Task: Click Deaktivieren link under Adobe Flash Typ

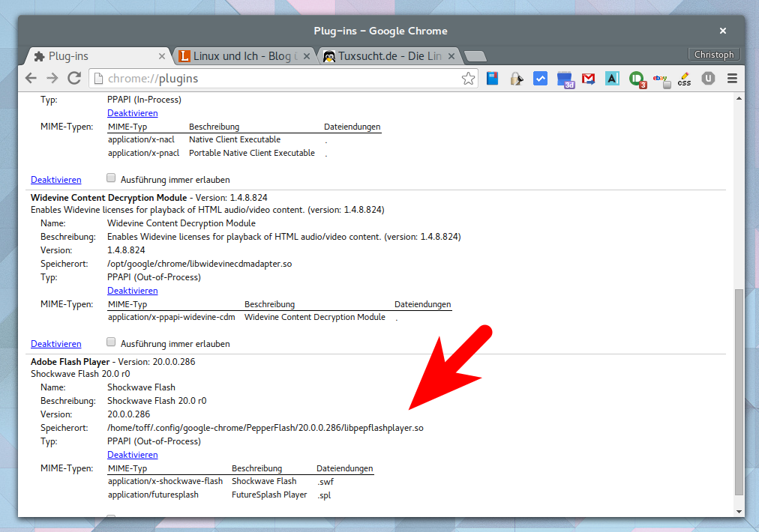Action: coord(132,455)
